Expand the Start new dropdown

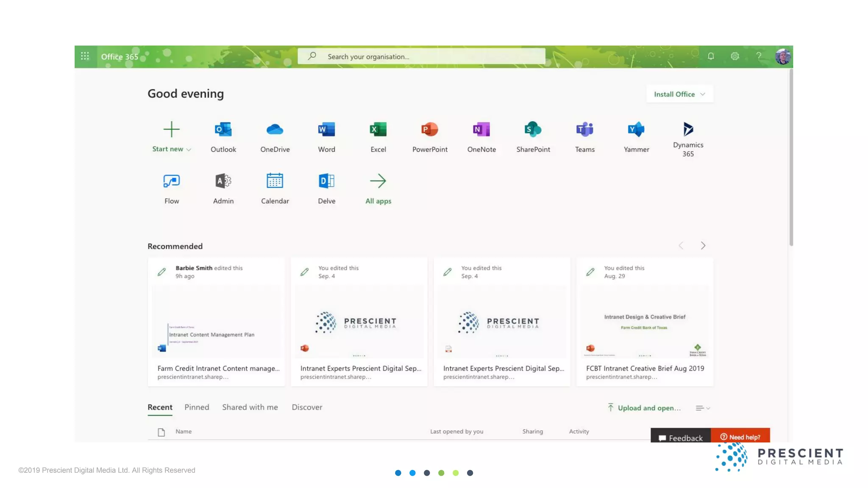point(172,148)
